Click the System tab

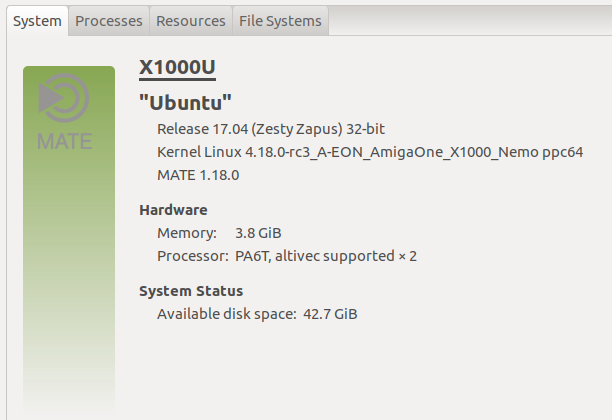(37, 20)
